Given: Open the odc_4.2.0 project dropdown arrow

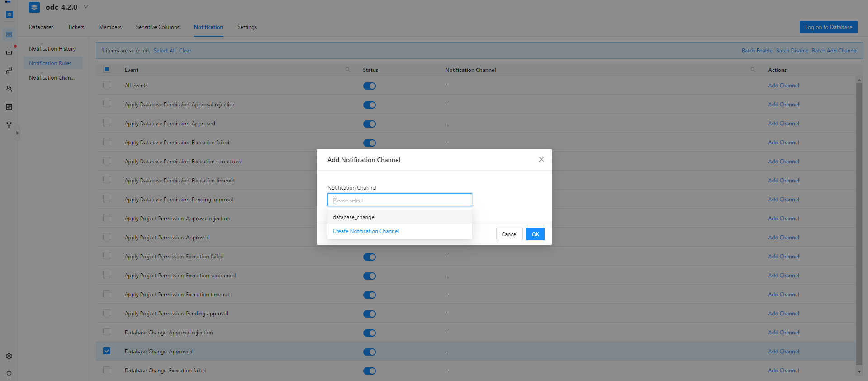Looking at the screenshot, I should coord(86,7).
